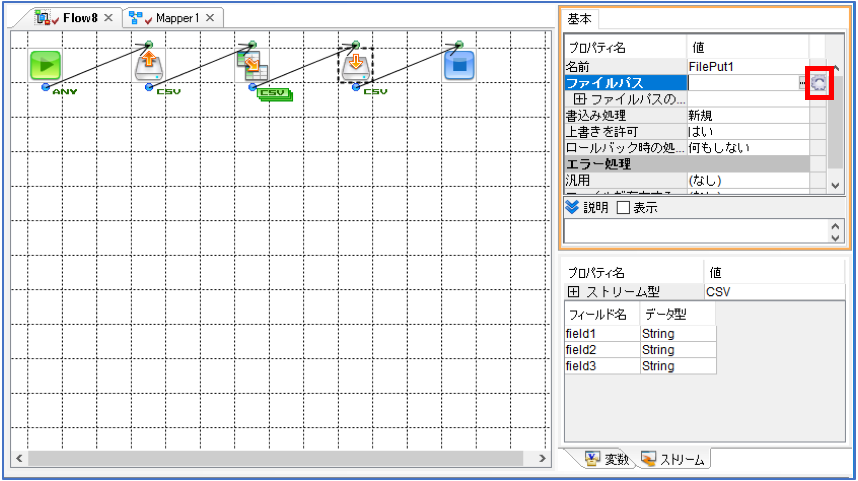
Task: Click the はい value cell
Action: coord(748,131)
